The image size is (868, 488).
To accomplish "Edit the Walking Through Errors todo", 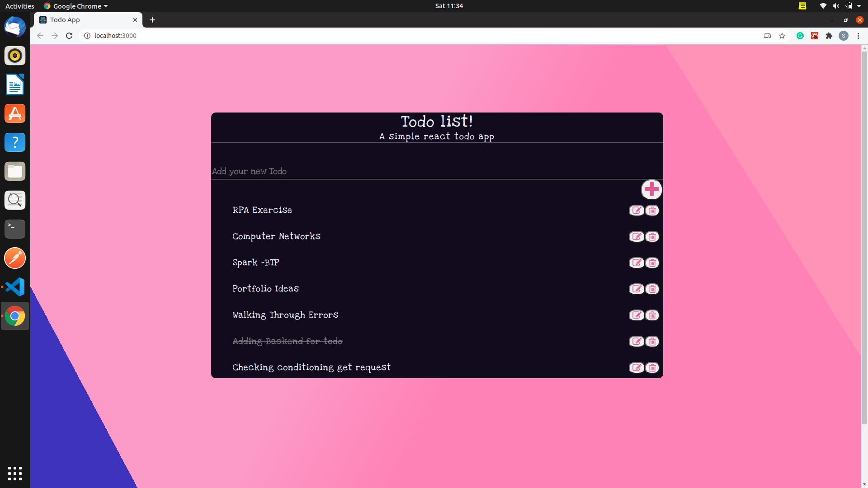I will point(637,315).
